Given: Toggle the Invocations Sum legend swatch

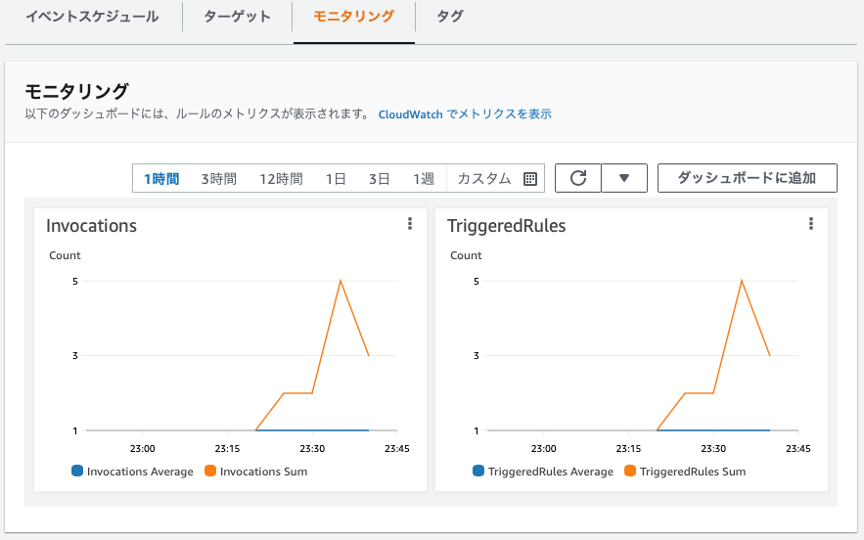Looking at the screenshot, I should (x=210, y=471).
